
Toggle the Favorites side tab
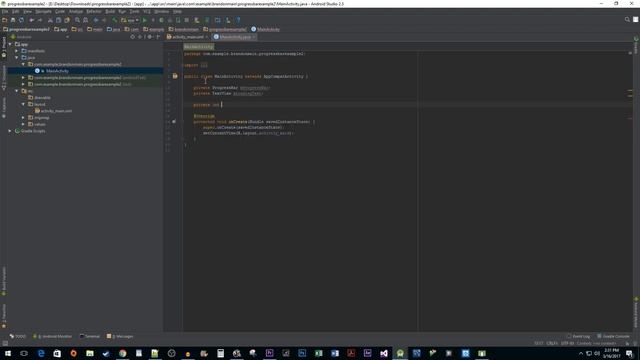coord(4,316)
